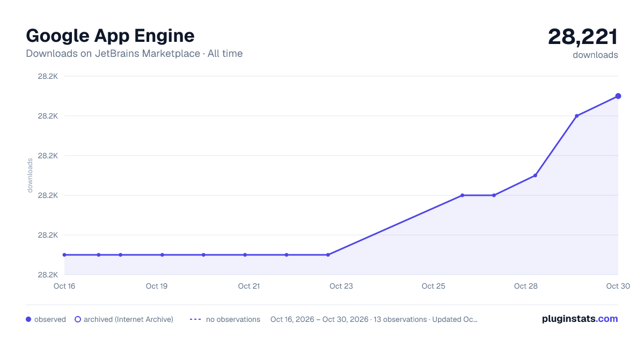This screenshot has width=644, height=338.
Task: Click the x-axis label Oct 19
Action: point(157,286)
